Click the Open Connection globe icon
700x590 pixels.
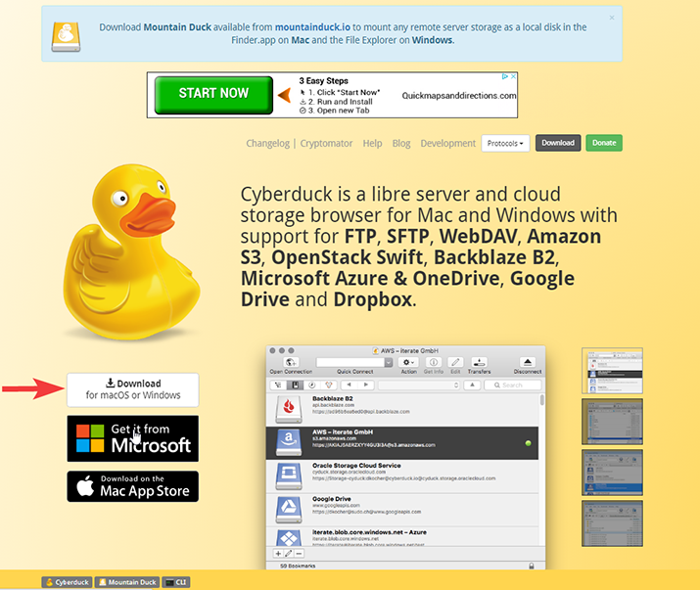point(291,362)
